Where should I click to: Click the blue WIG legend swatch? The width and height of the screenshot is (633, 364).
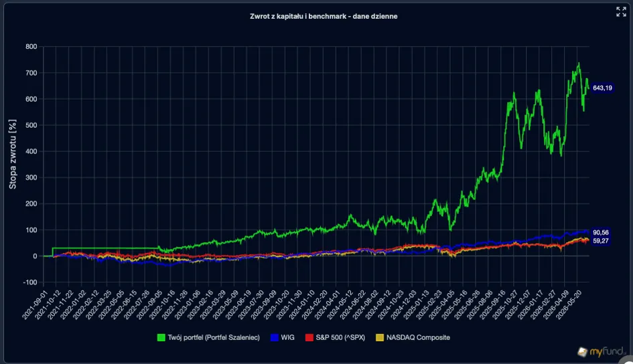275,337
